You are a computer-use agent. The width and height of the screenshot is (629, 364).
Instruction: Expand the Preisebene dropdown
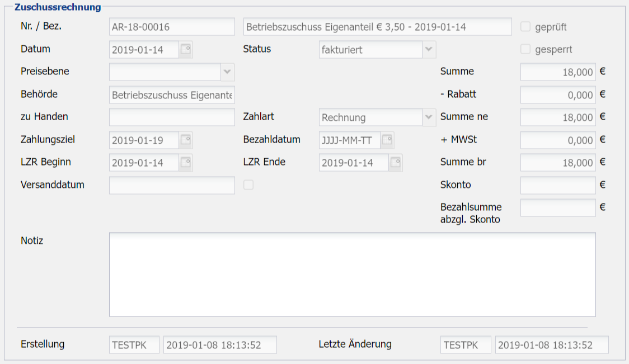228,72
